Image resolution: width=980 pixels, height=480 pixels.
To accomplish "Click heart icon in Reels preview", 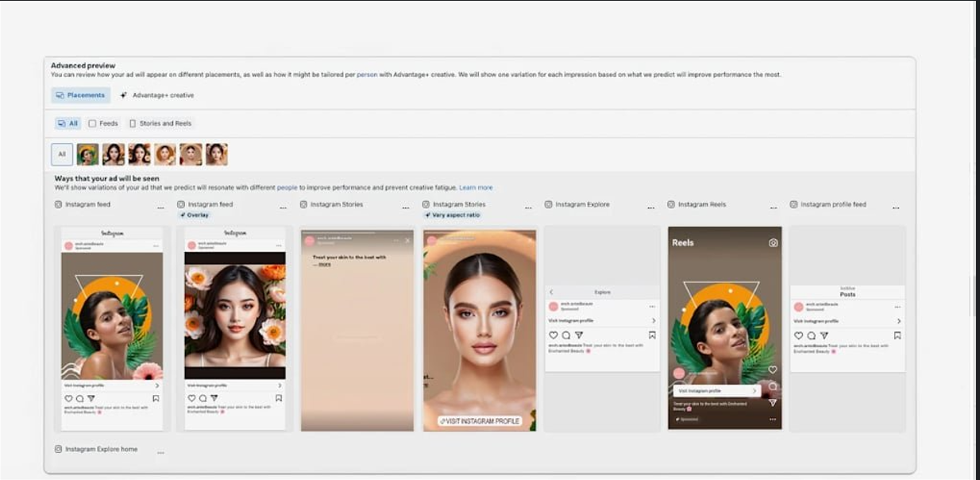I will (x=773, y=370).
